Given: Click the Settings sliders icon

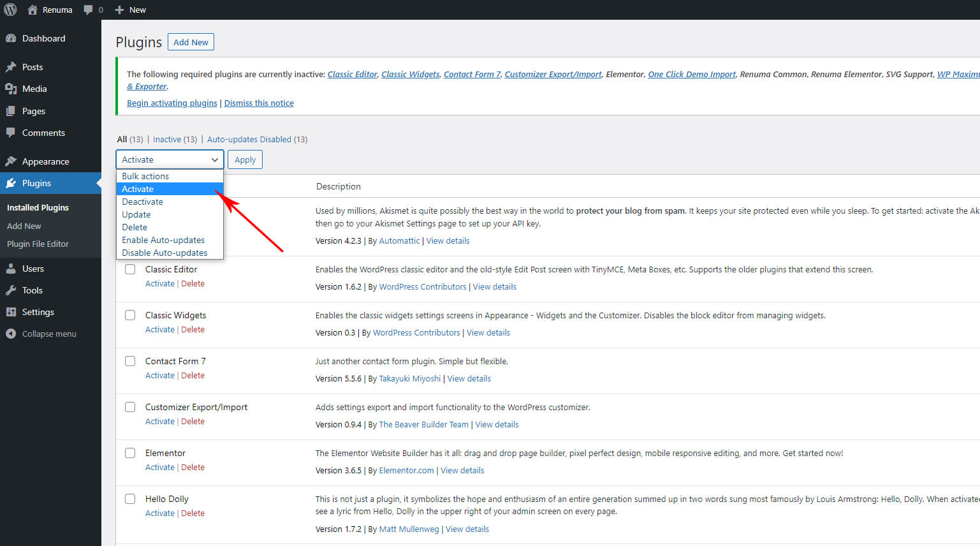Looking at the screenshot, I should (11, 312).
